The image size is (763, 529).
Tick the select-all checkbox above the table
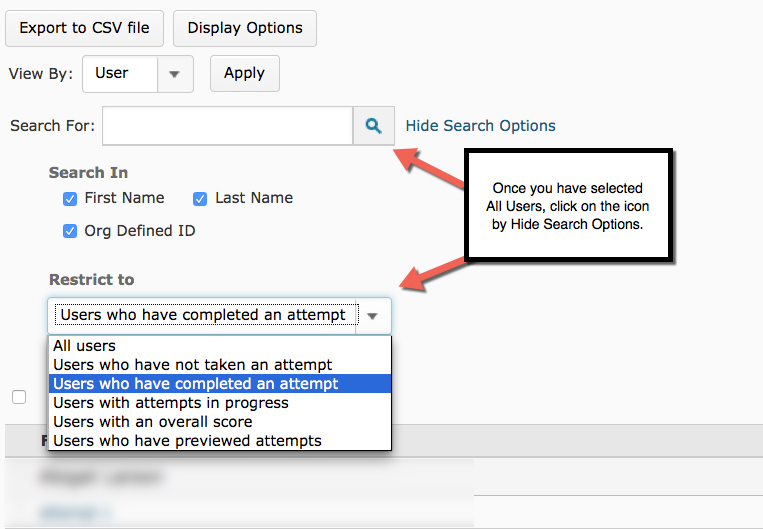click(x=19, y=397)
